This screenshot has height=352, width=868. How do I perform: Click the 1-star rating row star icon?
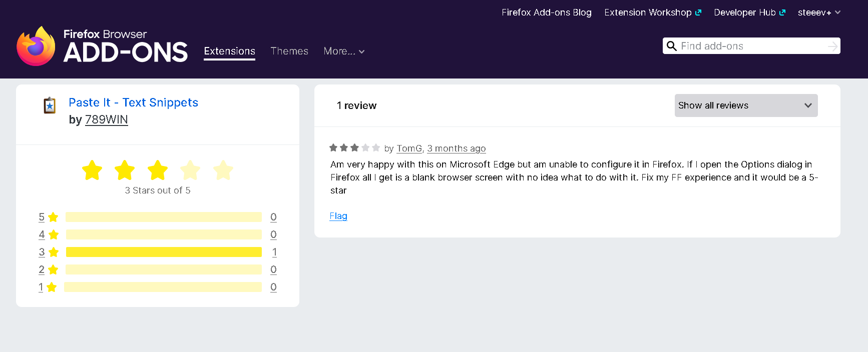[x=52, y=287]
